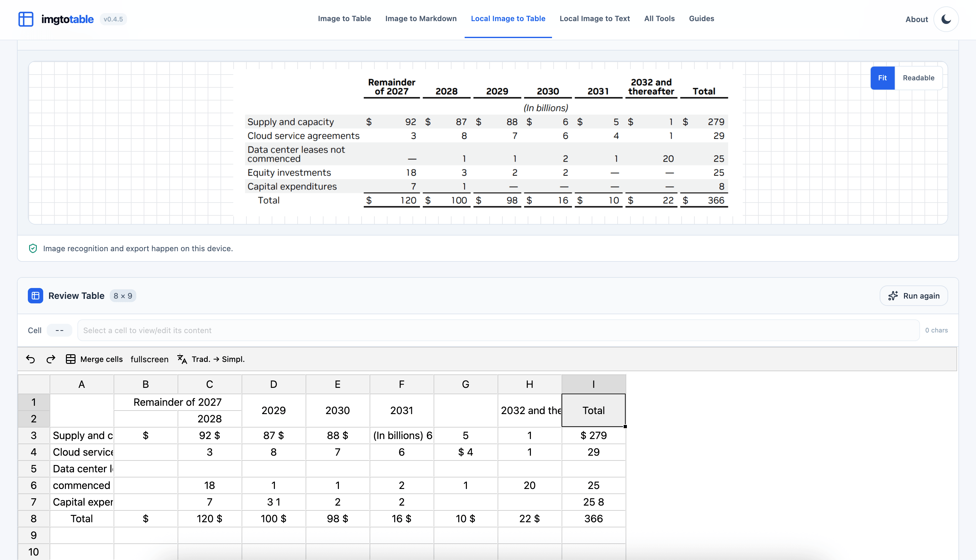Select the '2028' cell

tap(209, 419)
